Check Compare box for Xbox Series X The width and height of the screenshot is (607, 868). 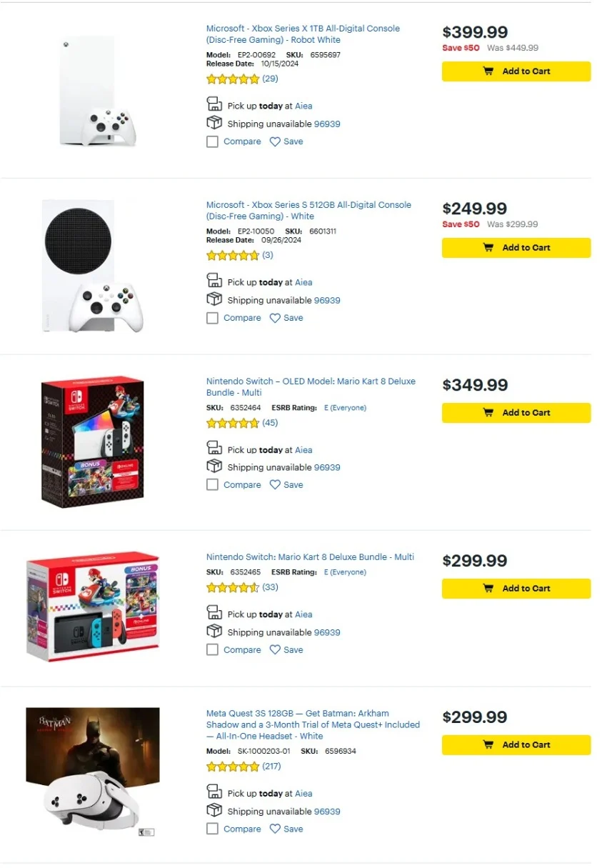tap(212, 142)
